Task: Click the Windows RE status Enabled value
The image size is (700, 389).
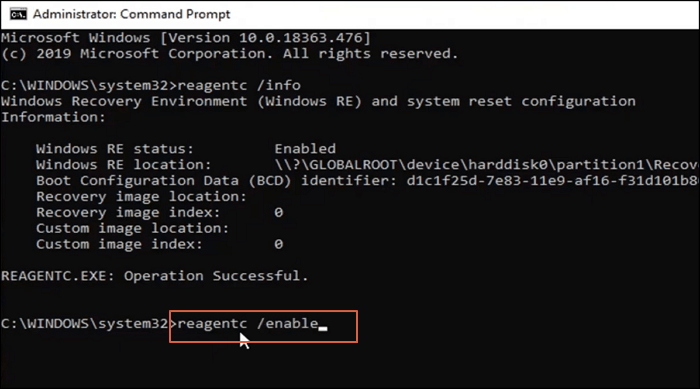Action: [x=305, y=149]
